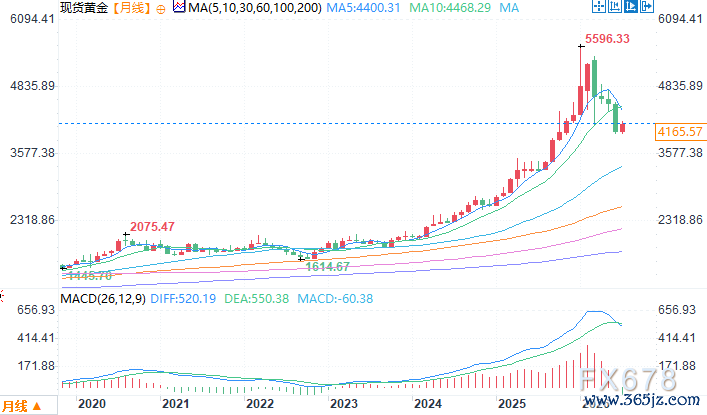Click the export arrow icon at top right
Image resolution: width=707 pixels, height=415 pixels.
coord(647,6)
